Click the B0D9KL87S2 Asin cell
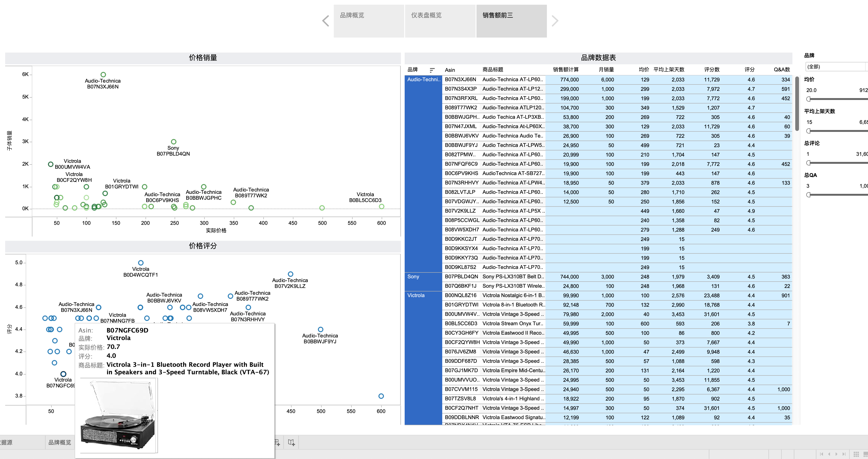The height and width of the screenshot is (459, 868). tap(461, 267)
